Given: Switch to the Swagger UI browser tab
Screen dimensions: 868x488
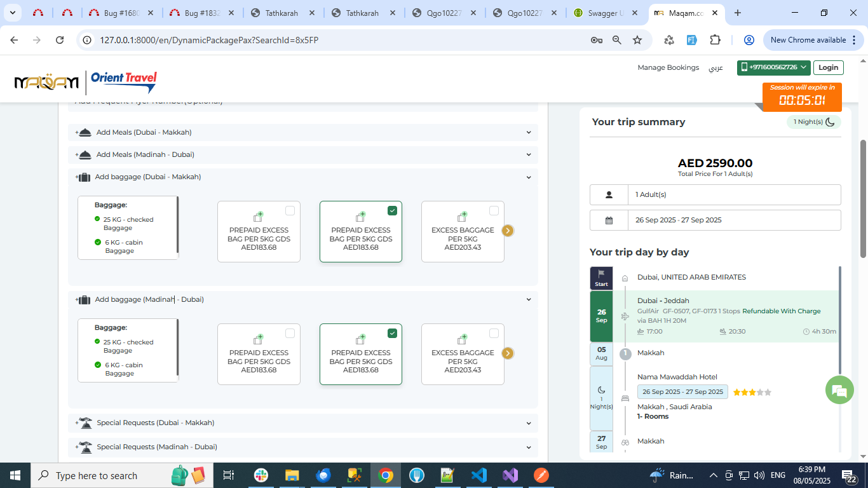Looking at the screenshot, I should point(606,13).
